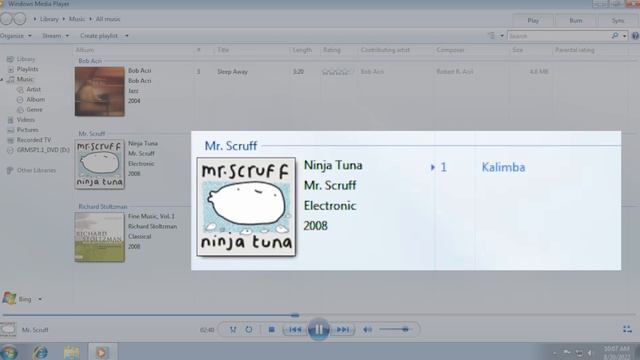
Task: Open the view options dropdown arrow
Action: (x=502, y=36)
